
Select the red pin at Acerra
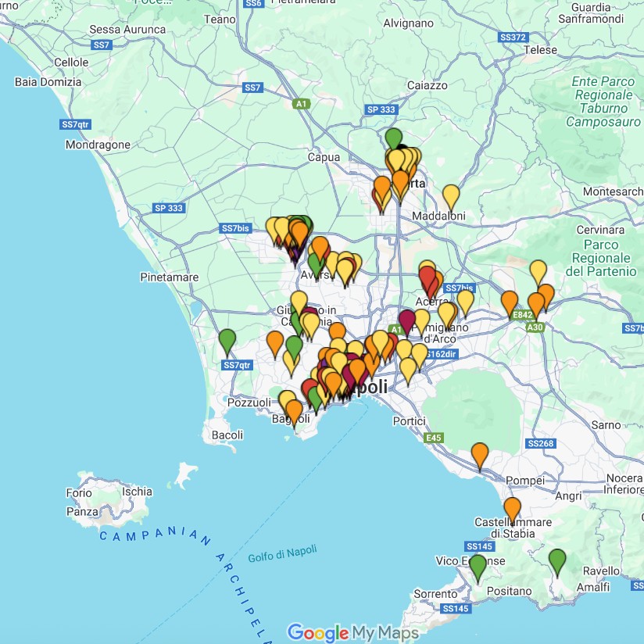click(x=428, y=278)
